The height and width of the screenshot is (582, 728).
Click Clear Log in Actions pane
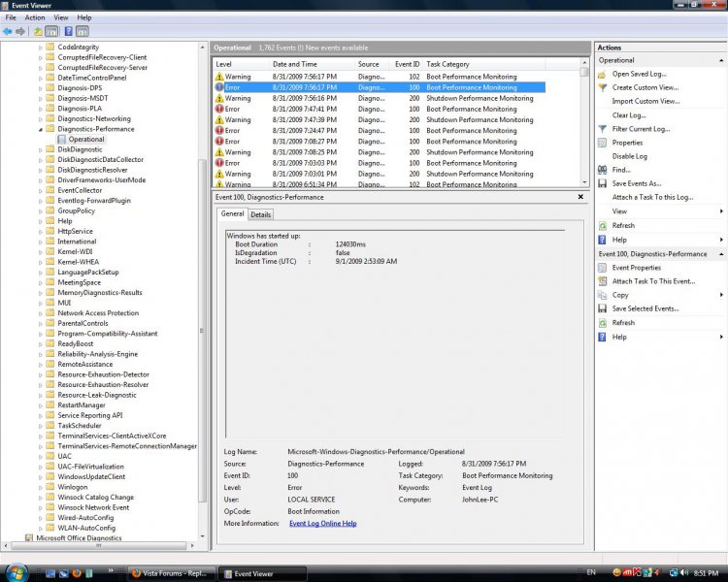[x=628, y=115]
